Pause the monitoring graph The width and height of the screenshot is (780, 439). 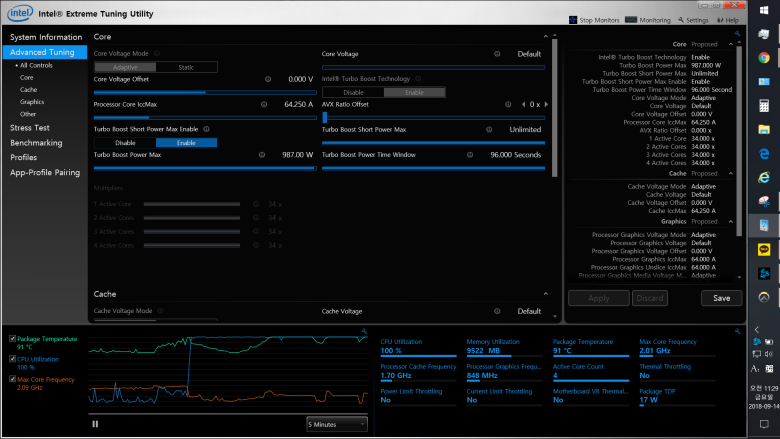click(95, 423)
